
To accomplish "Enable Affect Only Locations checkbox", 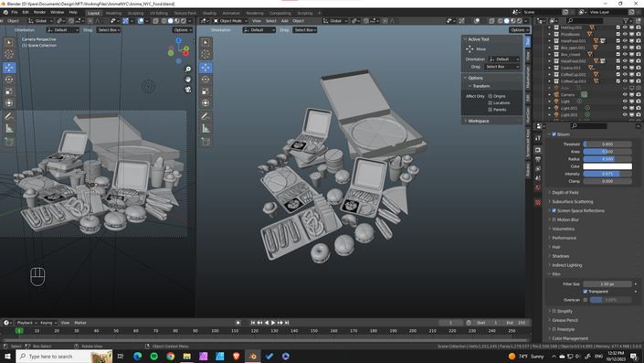I will 490,102.
